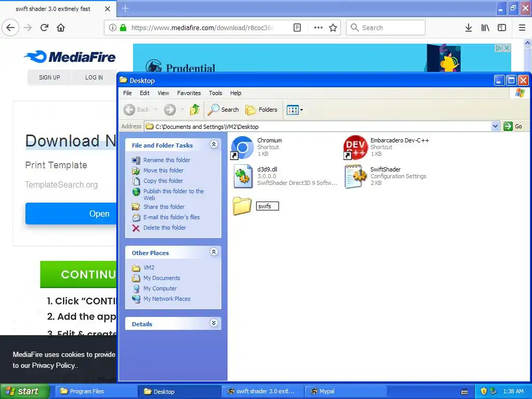
Task: Open browser hamburger menu
Action: pyautogui.click(x=522, y=28)
